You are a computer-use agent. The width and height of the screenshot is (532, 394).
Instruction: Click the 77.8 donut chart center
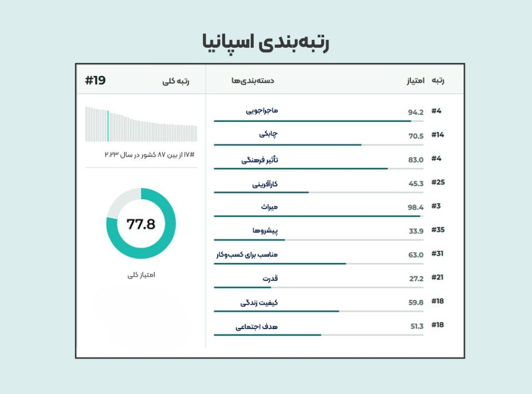pos(141,224)
